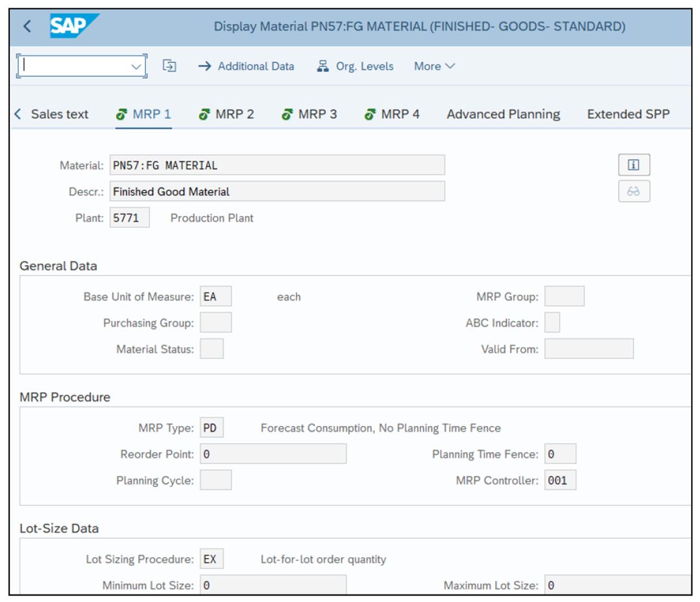Click the display glasses icon near Descr. field

[x=633, y=191]
